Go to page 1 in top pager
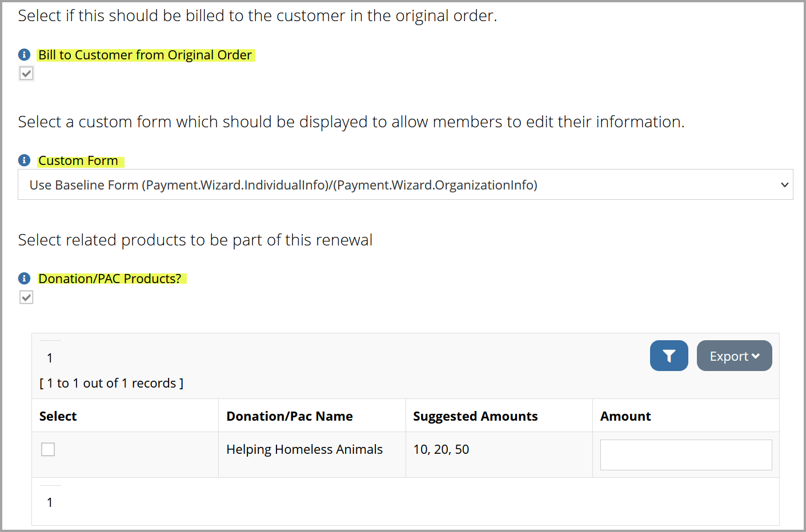Viewport: 806px width, 532px height. (50, 358)
